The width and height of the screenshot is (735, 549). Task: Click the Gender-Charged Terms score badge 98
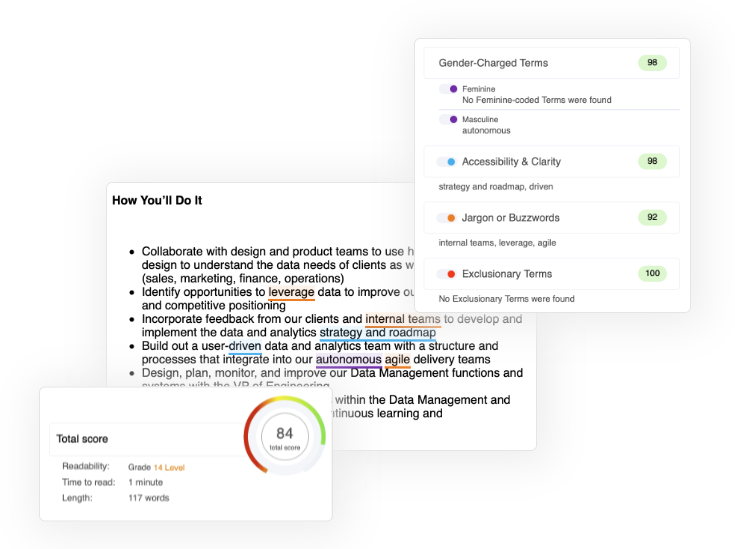(x=652, y=63)
